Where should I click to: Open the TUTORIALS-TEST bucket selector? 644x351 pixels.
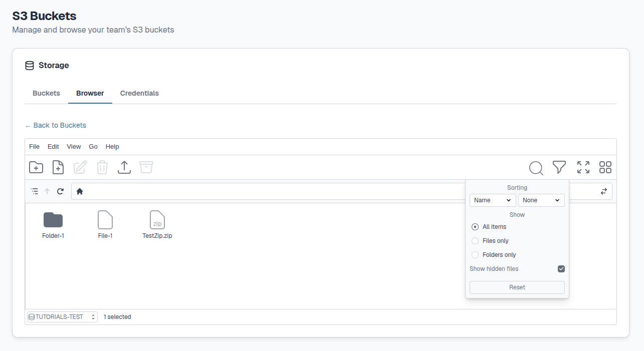pyautogui.click(x=62, y=317)
